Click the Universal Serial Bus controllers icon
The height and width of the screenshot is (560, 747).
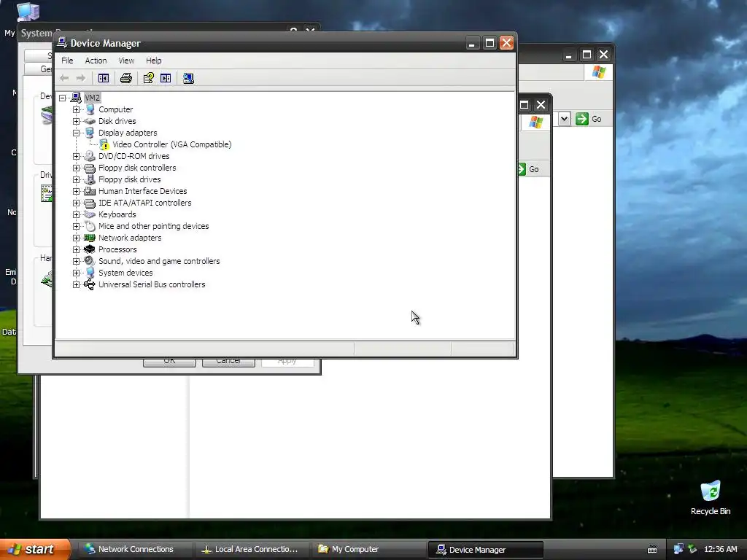point(90,284)
